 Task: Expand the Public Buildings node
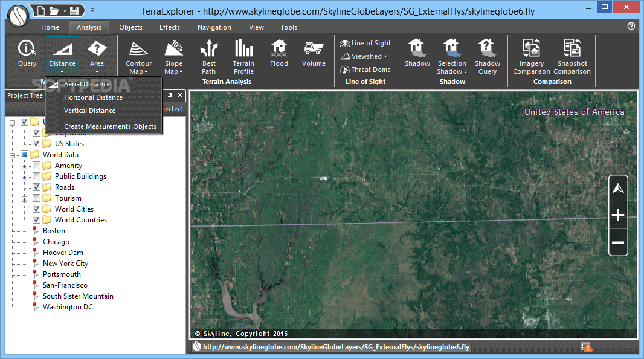coord(25,178)
